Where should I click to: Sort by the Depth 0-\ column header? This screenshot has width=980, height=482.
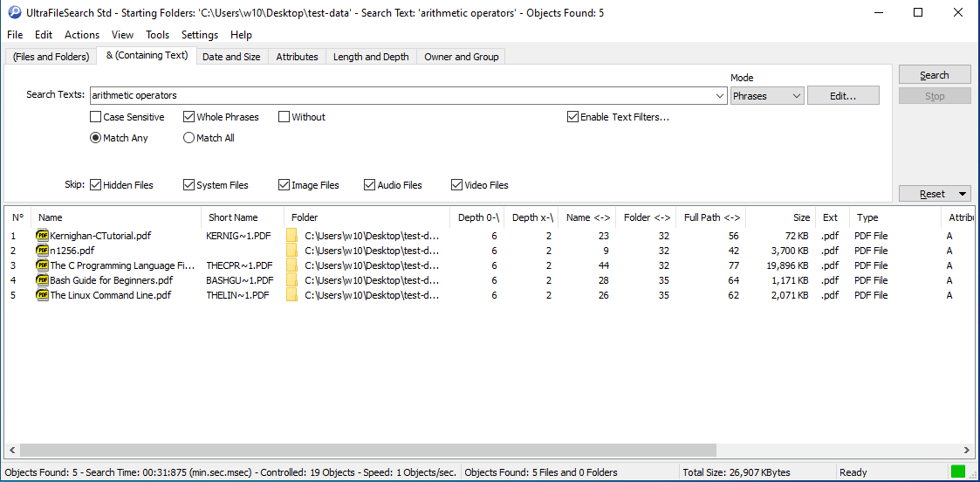(x=477, y=217)
